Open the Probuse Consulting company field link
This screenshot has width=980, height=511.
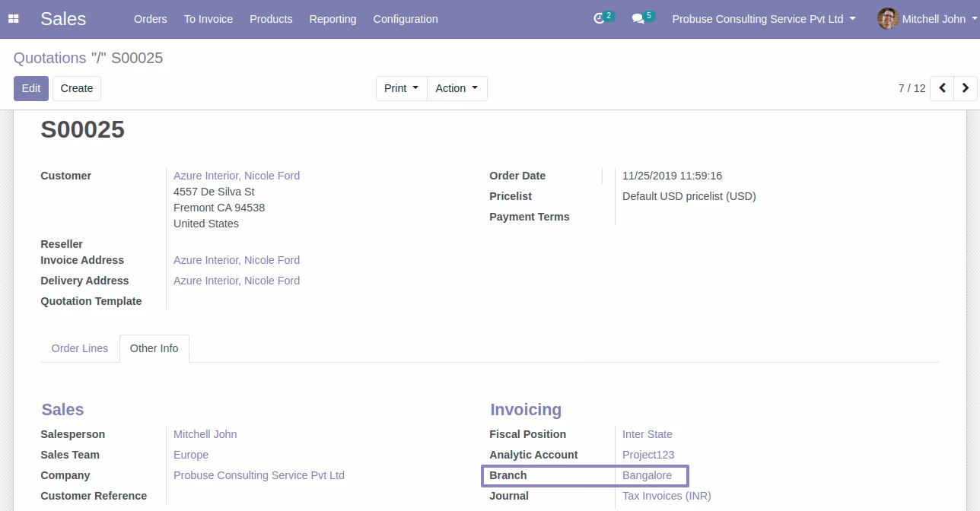[x=259, y=475]
